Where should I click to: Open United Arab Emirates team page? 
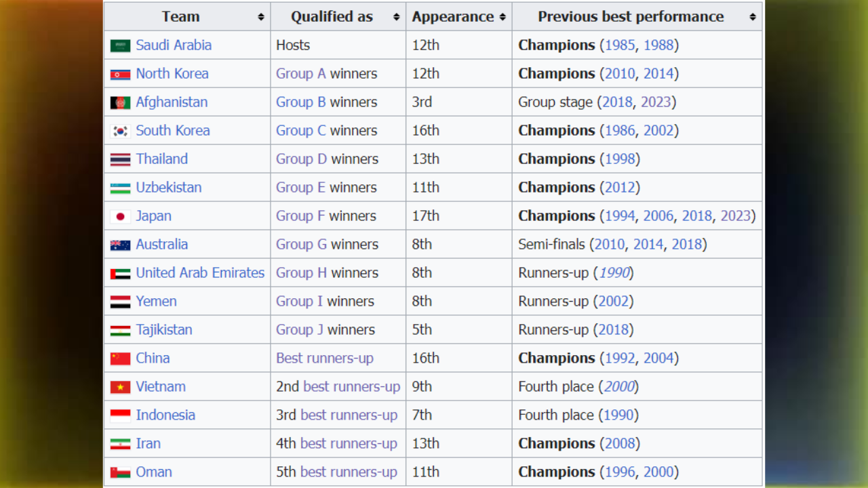(200, 272)
